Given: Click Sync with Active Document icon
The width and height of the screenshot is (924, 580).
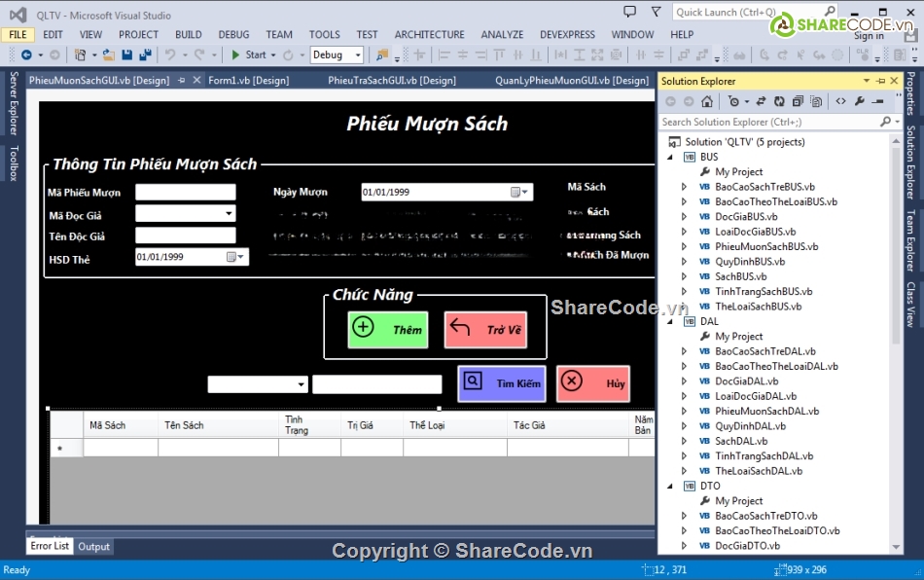Looking at the screenshot, I should point(761,101).
